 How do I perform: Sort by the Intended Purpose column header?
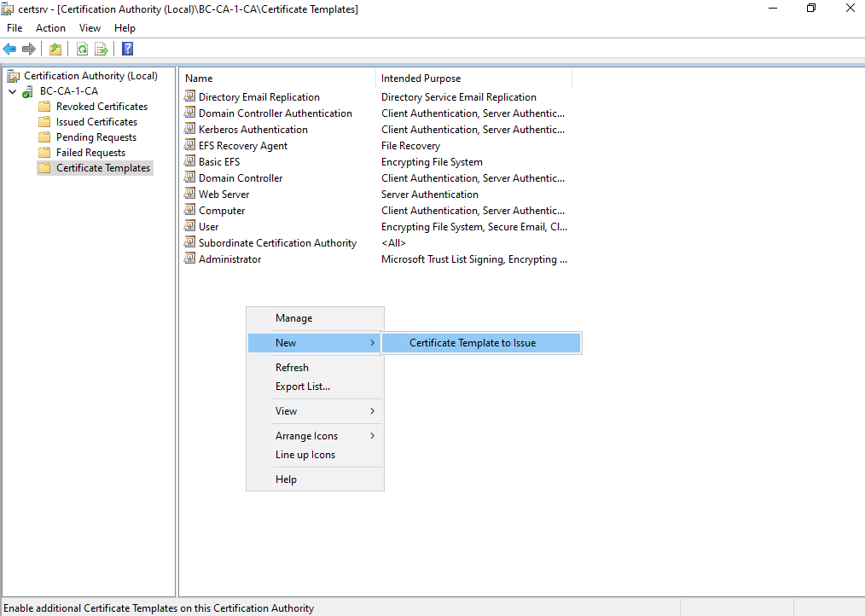tap(474, 78)
